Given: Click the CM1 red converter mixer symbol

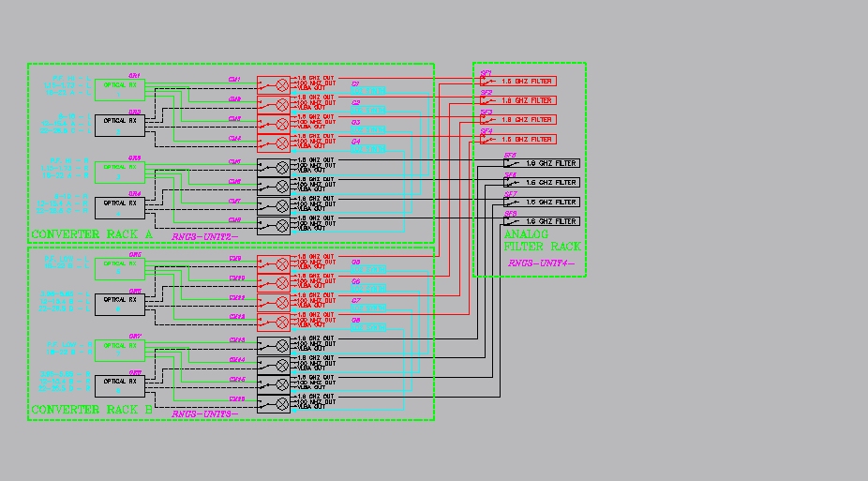Looking at the screenshot, I should coord(274,85).
